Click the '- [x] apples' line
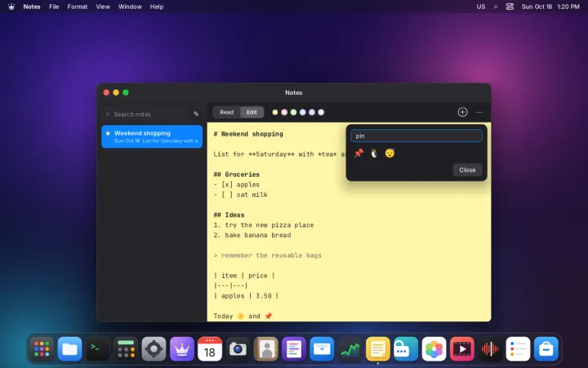Screen dimensions: 588x368 pos(237,184)
